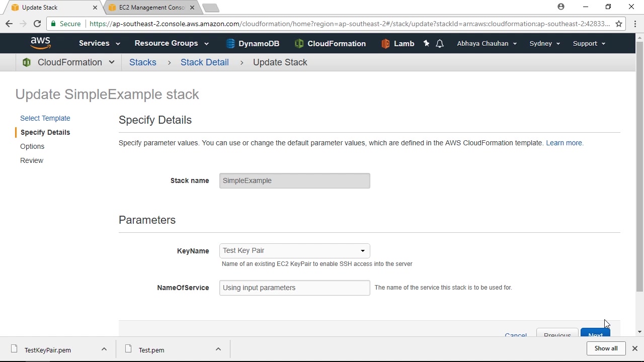
Task: Bookmark this page with the star icon
Action: [x=619, y=24]
